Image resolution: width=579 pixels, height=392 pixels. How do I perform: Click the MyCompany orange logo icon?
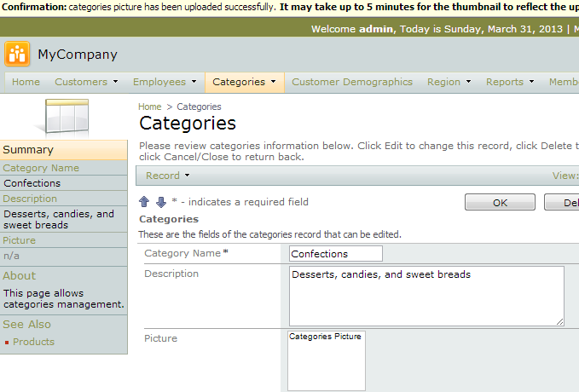point(17,54)
